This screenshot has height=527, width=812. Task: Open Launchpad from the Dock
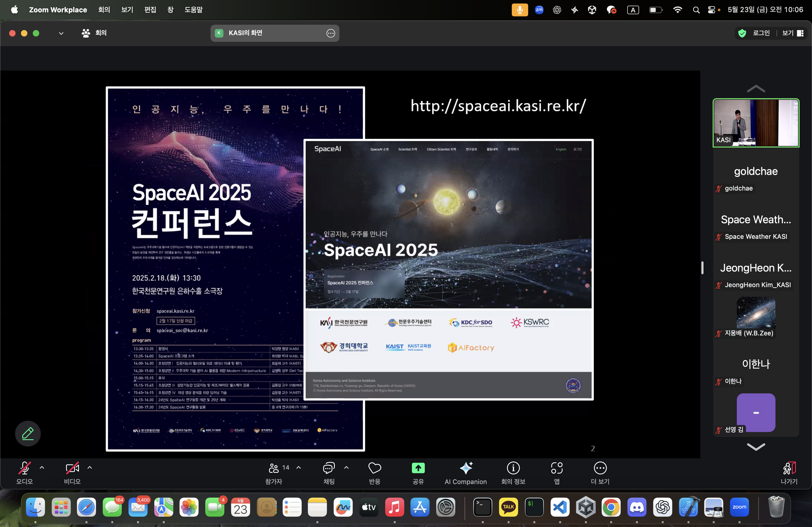[61, 508]
